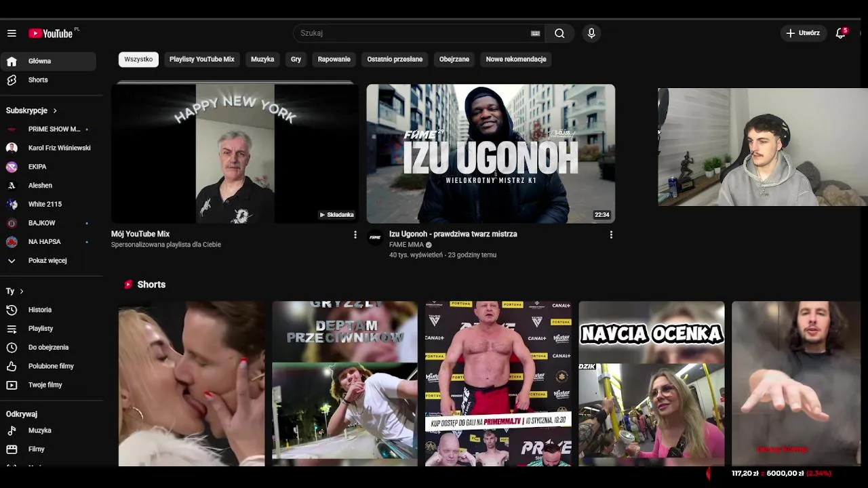Open Do obejrzenia watch later
868x488 pixels.
click(x=48, y=347)
